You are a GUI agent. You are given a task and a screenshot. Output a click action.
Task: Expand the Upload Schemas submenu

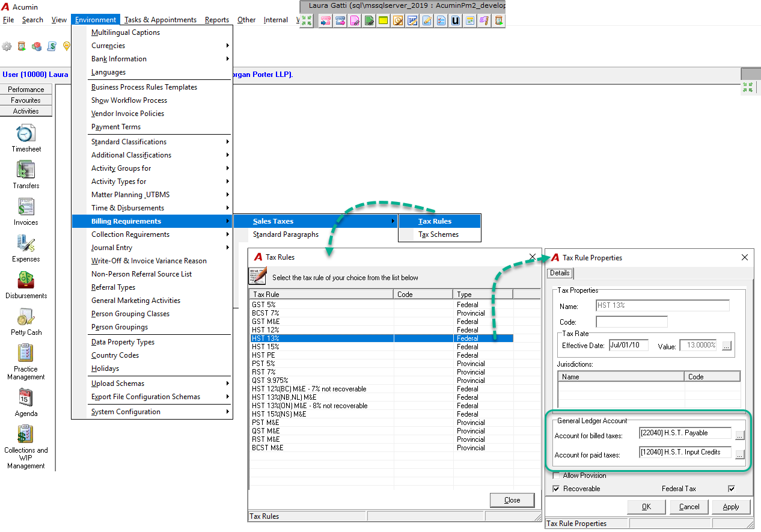(x=152, y=384)
